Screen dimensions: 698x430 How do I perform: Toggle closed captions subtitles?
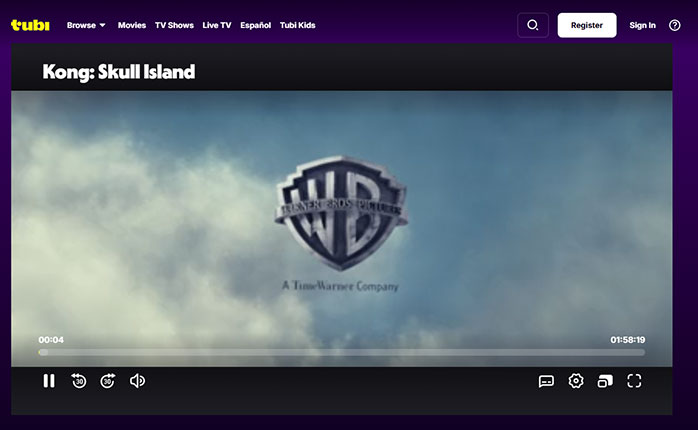coord(546,381)
